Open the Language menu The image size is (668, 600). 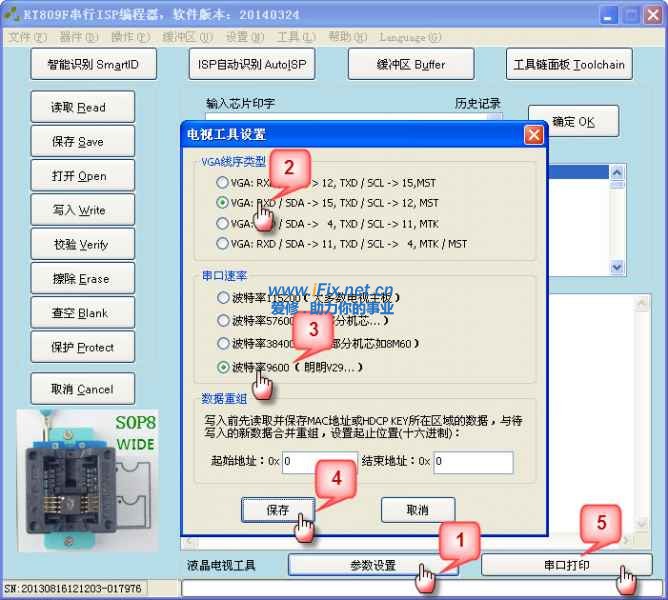(x=410, y=37)
